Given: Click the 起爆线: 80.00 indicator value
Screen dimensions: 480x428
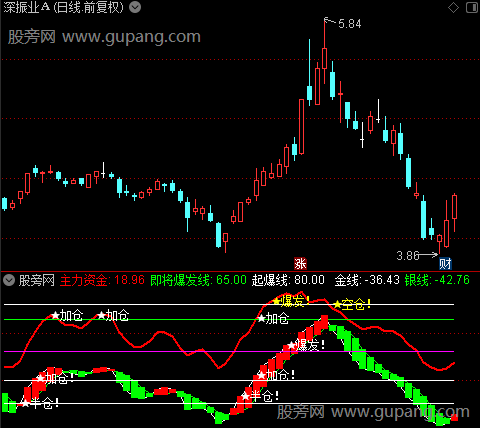Looking at the screenshot, I should click(x=288, y=280).
